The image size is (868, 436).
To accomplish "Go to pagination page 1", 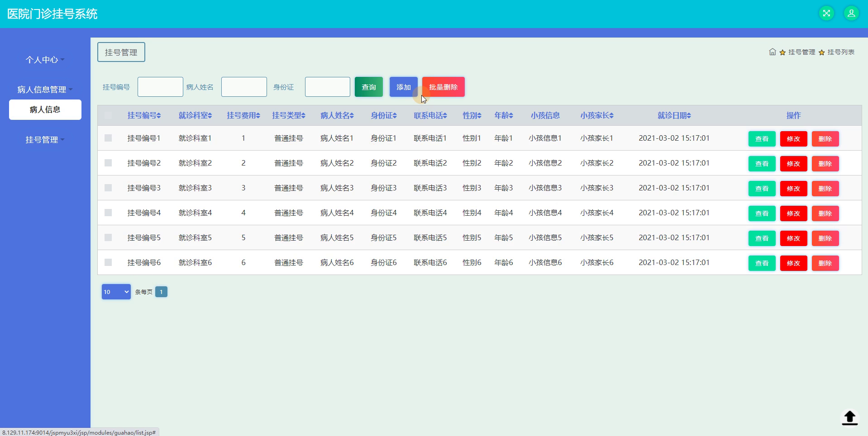I will (x=161, y=292).
